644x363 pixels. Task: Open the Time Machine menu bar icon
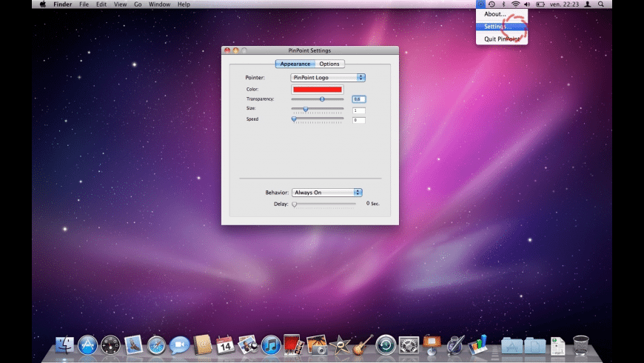492,4
